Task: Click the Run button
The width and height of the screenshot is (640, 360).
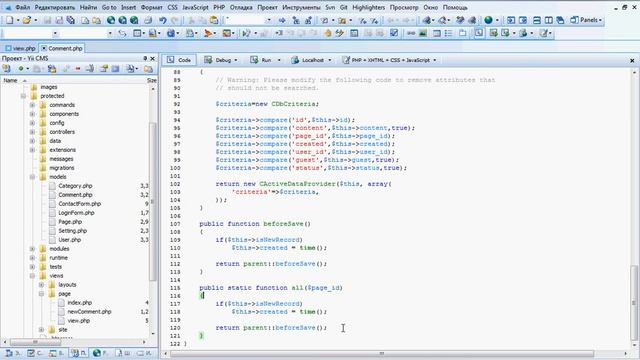Action: pos(261,60)
